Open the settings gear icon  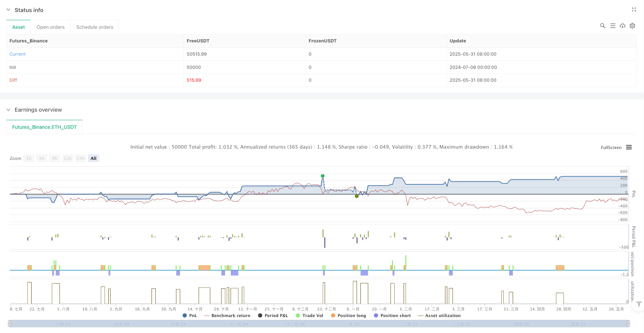coord(632,26)
